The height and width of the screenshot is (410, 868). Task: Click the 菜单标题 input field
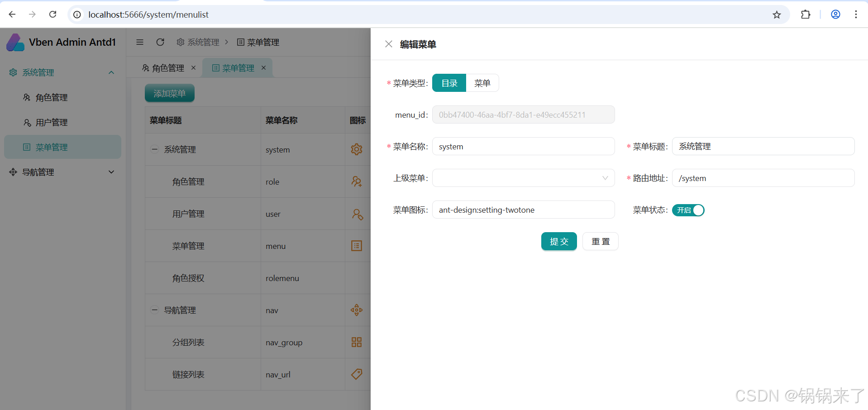coord(763,146)
